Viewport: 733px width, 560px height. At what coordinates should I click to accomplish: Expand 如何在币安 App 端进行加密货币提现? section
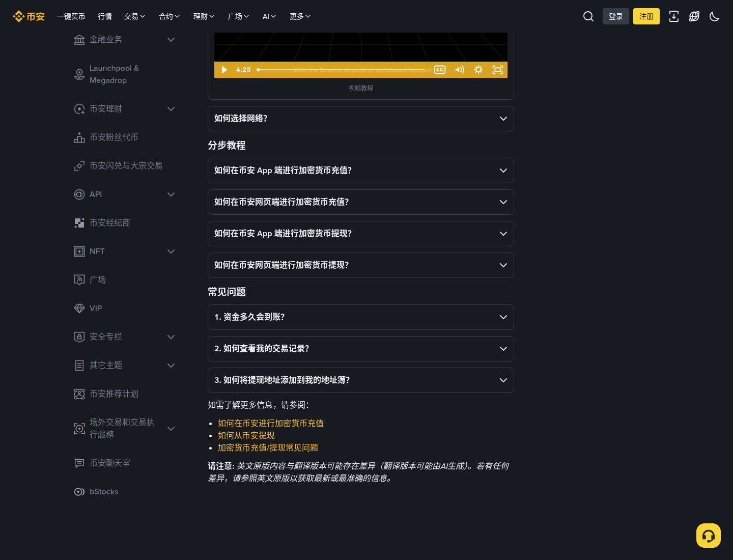point(361,234)
